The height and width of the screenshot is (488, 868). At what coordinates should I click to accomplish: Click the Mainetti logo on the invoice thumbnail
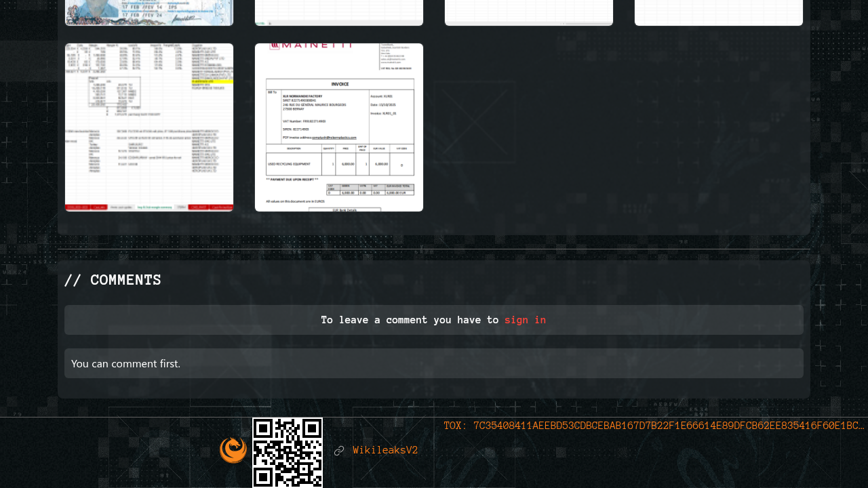point(311,46)
